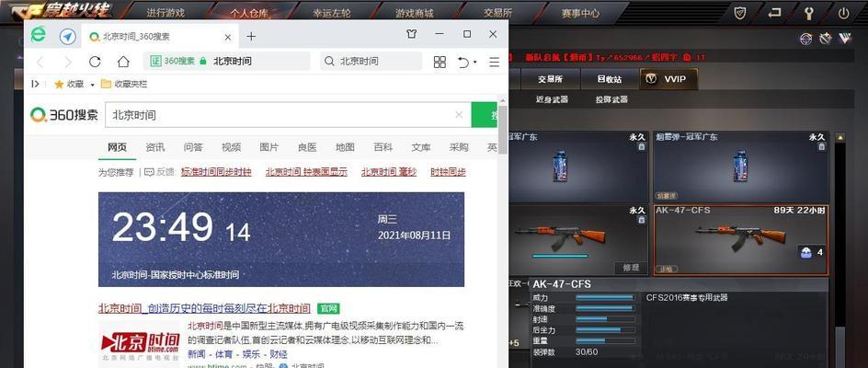Open the 新闻 sublink under the result
Viewport: 868px width, 368px height.
pos(197,353)
